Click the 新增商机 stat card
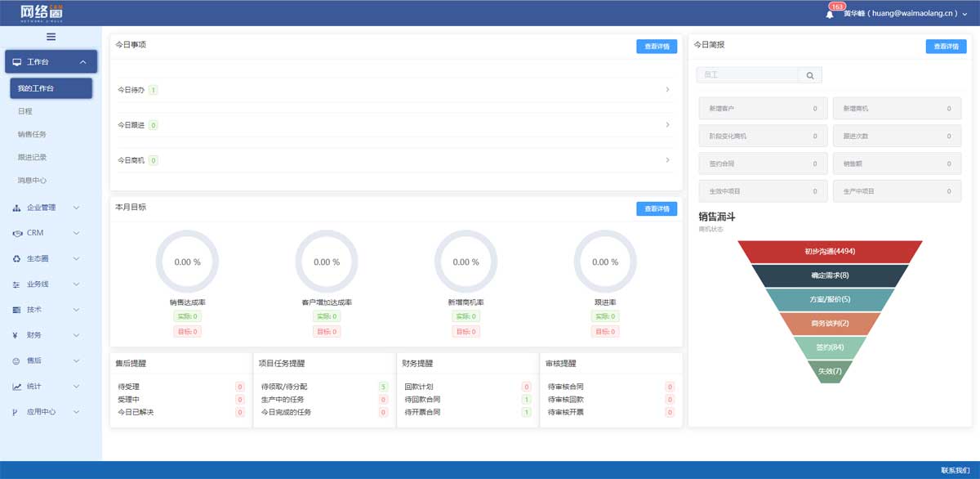The image size is (980, 479). [897, 109]
